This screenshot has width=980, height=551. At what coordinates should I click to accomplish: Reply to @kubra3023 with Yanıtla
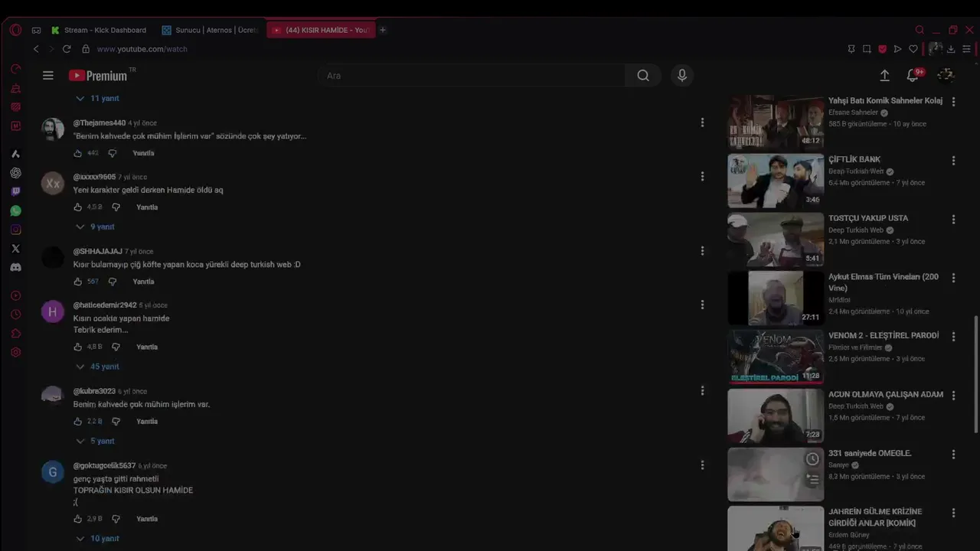(147, 422)
